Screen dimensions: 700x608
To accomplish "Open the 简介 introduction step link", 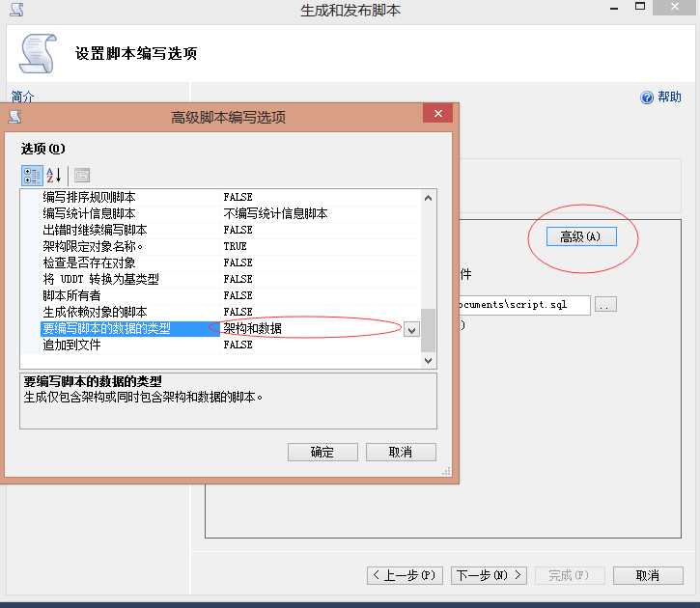I will (22, 96).
